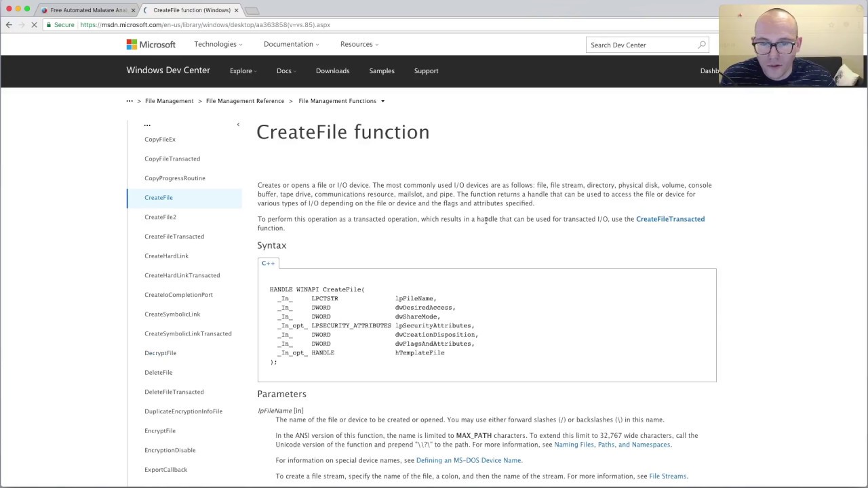Follow the CreateFileTransacted inline link
The width and height of the screenshot is (868, 488).
(x=670, y=219)
